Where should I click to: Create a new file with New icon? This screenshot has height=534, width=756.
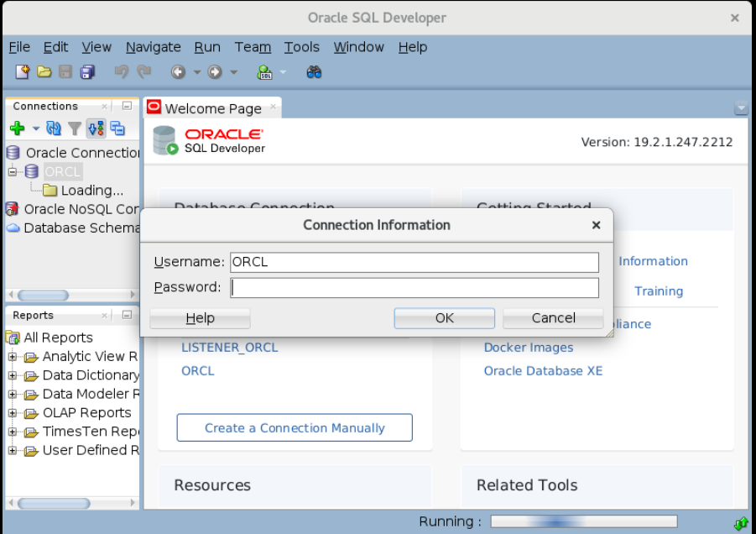[x=21, y=71]
